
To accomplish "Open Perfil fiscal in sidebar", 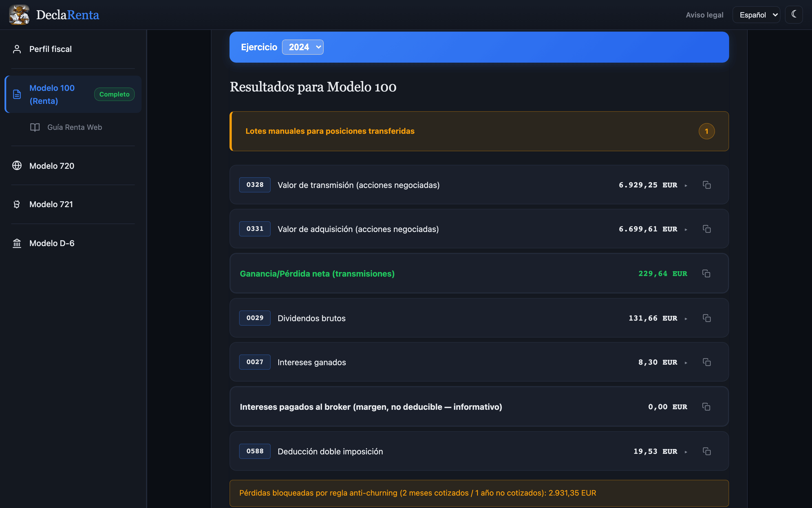I will tap(73, 49).
